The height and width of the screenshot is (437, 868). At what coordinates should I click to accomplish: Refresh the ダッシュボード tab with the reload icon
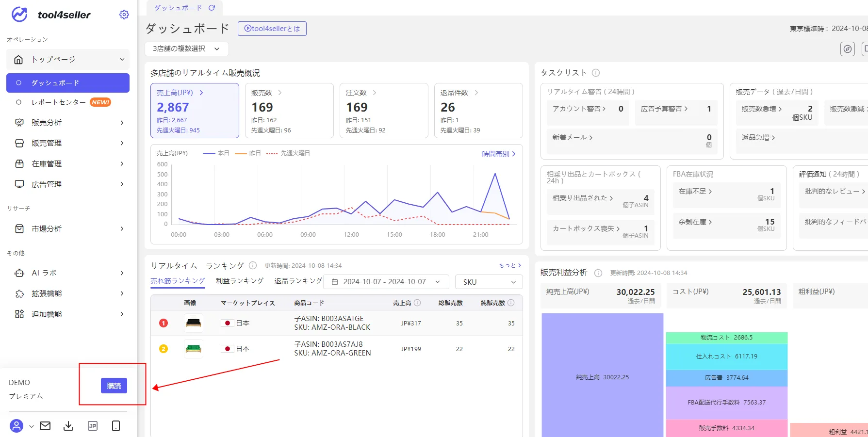212,8
